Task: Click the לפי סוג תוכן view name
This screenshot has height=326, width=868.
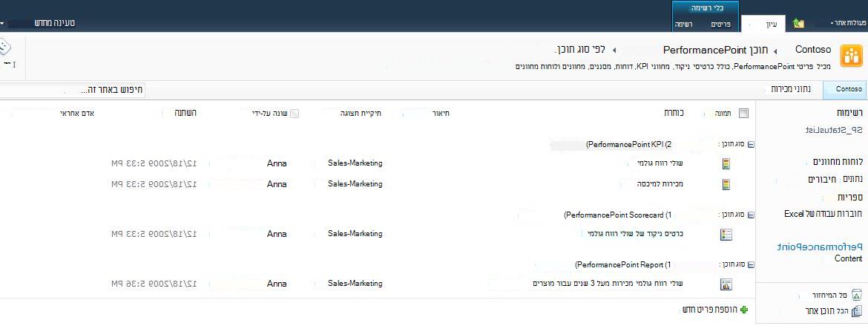Action: [x=579, y=50]
